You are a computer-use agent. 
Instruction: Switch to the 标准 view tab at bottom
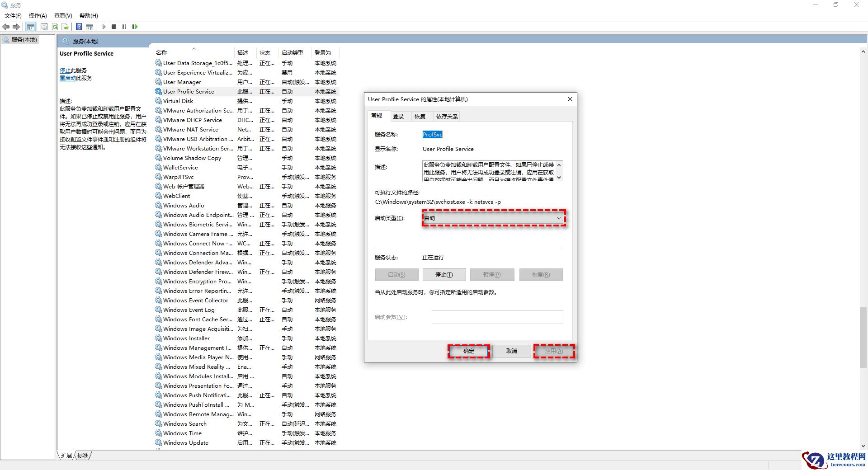click(83, 455)
